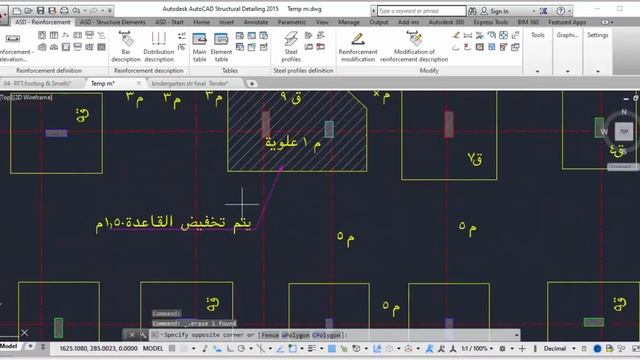Switch to 04- RFT.footing & Smells drawing tab
The height and width of the screenshot is (360, 640).
(x=38, y=84)
